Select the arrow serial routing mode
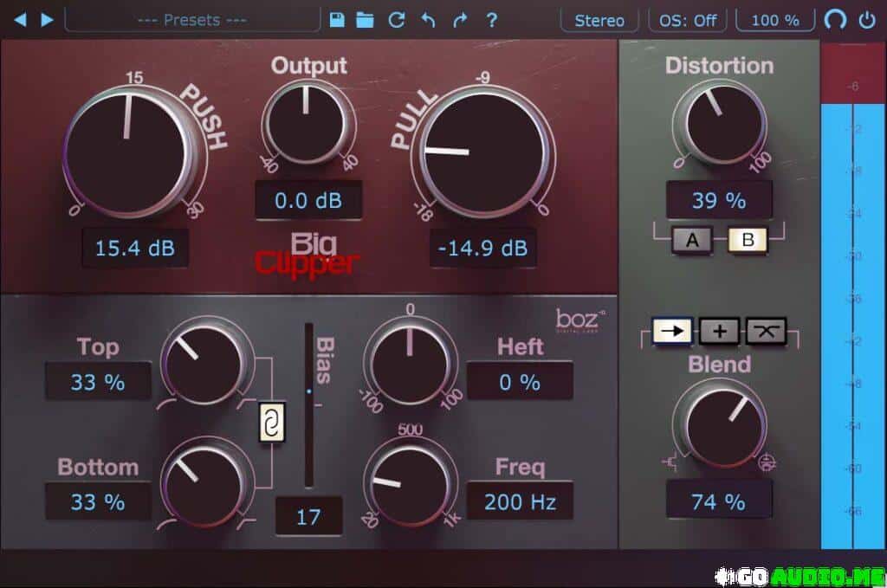887x588 pixels. 672,331
